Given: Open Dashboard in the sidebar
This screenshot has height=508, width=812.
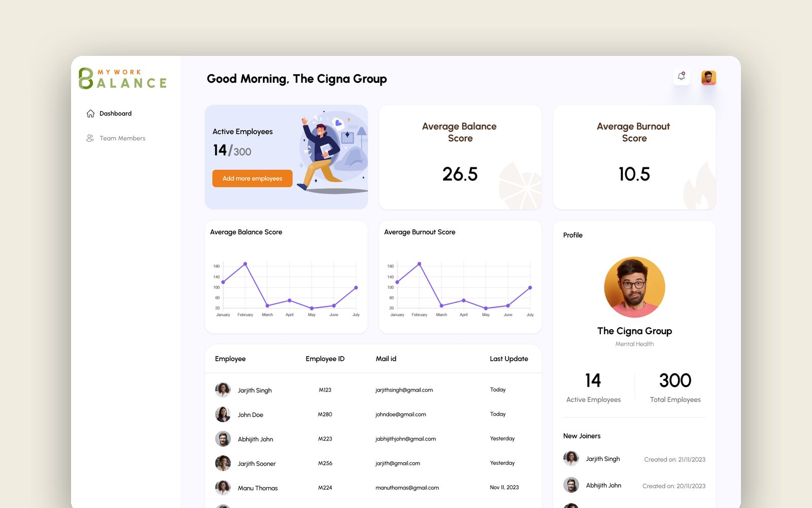Looking at the screenshot, I should (115, 113).
